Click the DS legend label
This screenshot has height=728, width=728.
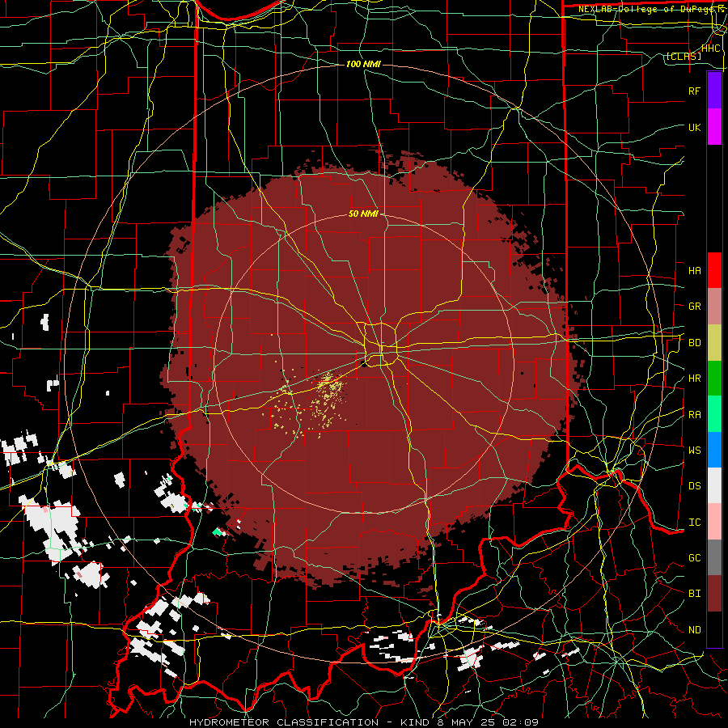click(695, 486)
